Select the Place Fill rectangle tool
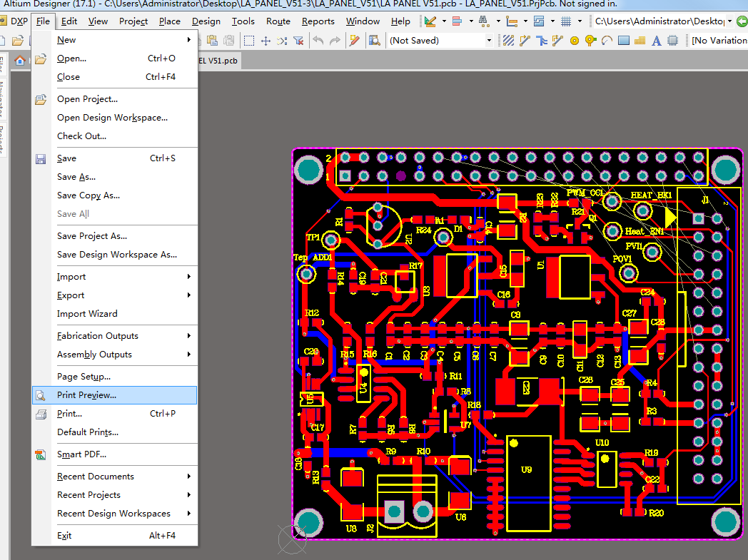 point(624,41)
